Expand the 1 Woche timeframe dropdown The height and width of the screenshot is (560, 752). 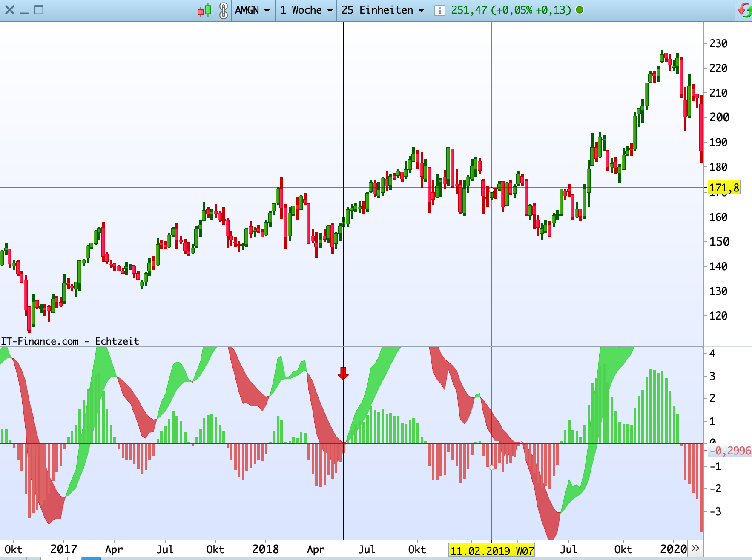click(306, 10)
